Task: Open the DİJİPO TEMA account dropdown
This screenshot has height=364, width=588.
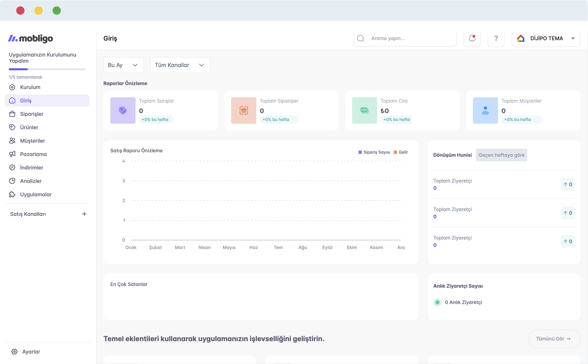Action: [546, 38]
